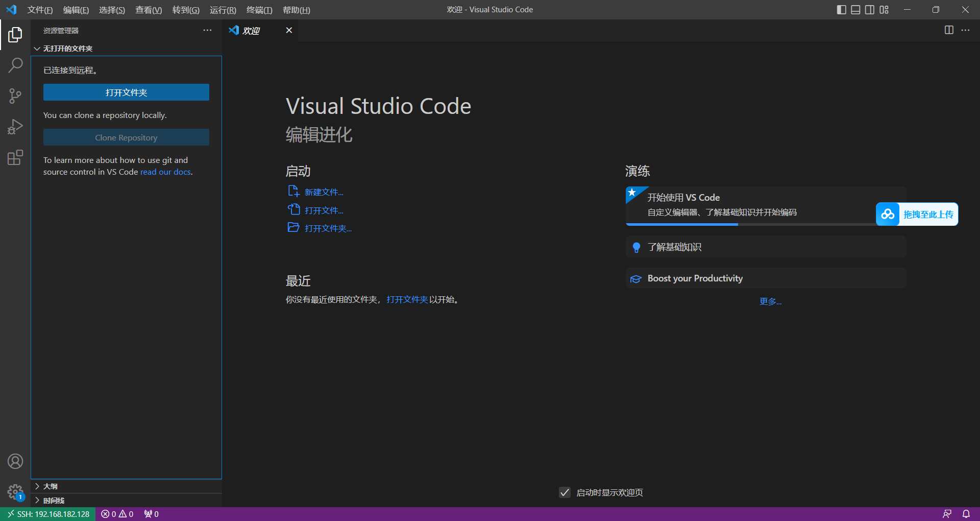Toggle secondary sidebar layout icon

click(870, 10)
